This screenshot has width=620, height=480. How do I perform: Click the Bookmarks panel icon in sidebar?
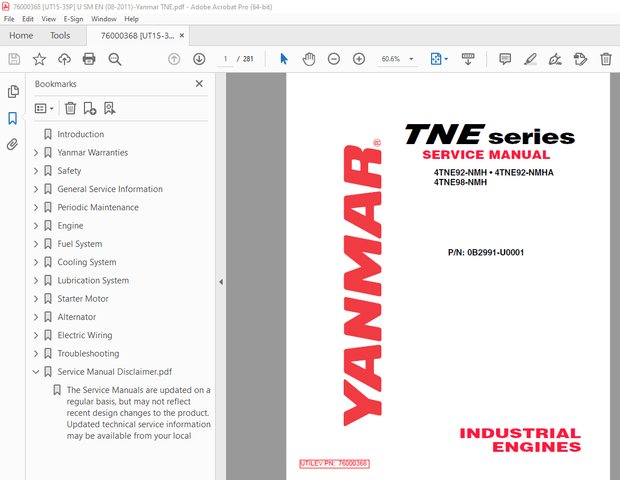[13, 118]
